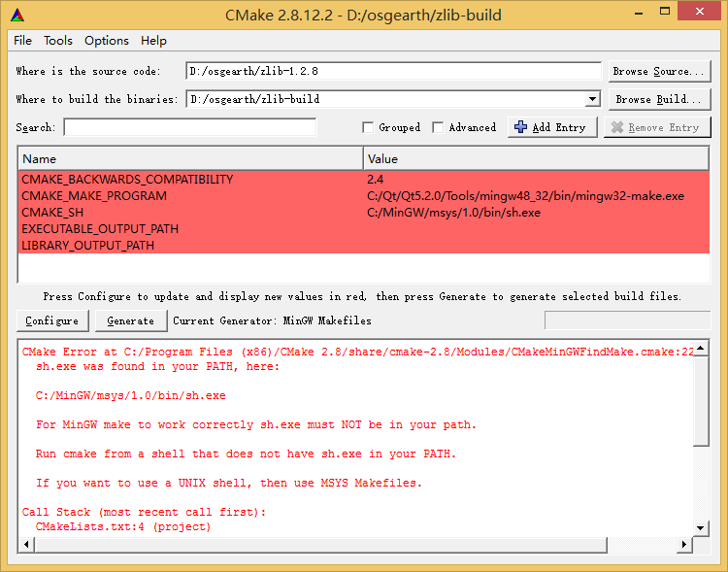Image resolution: width=728 pixels, height=572 pixels.
Task: Expand the build binaries path dropdown
Action: [x=592, y=99]
